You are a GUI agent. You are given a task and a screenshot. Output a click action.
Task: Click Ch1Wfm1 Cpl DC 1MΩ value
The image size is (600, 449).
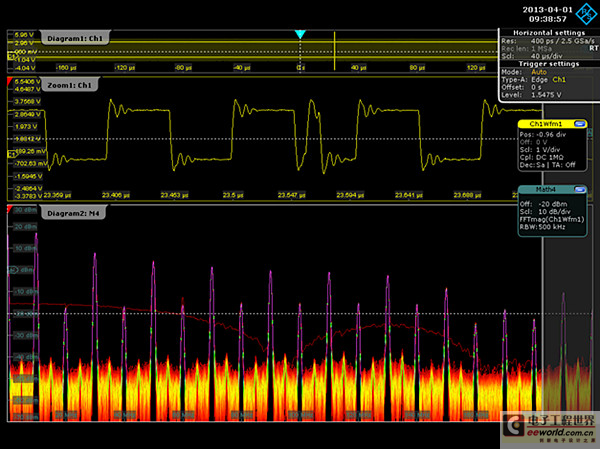548,158
